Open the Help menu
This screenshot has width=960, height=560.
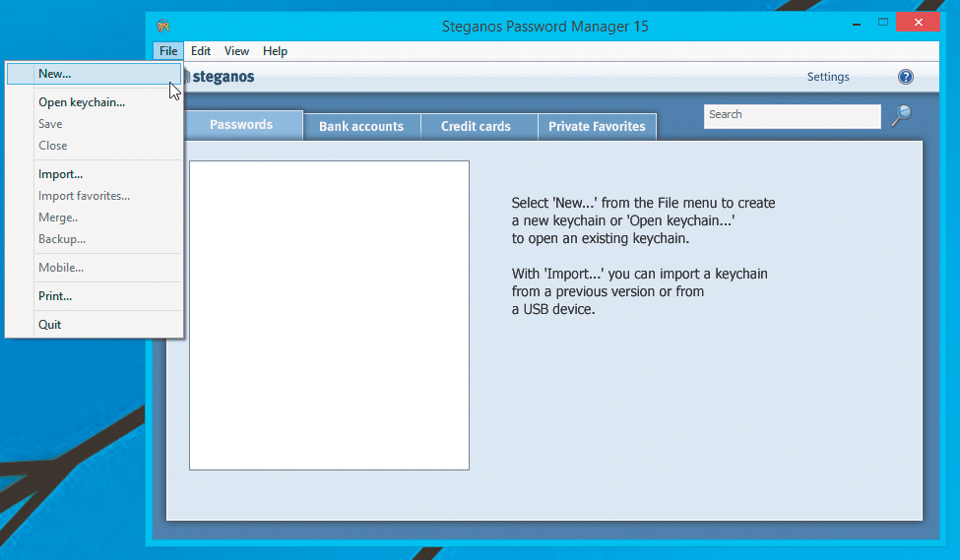(x=275, y=51)
